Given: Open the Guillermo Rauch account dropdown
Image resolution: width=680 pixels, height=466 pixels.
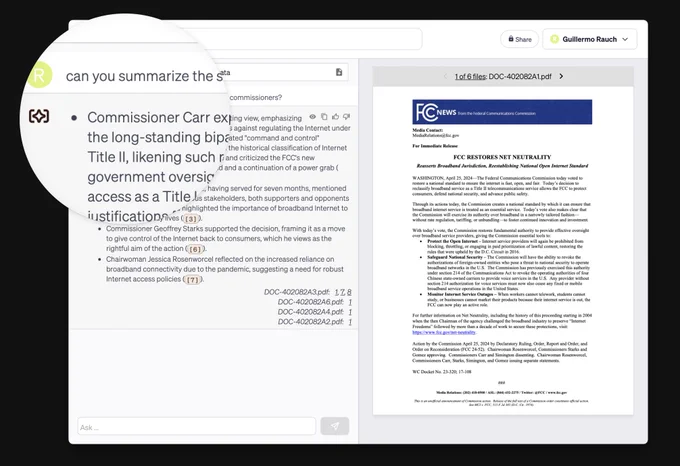Looking at the screenshot, I should tap(589, 39).
